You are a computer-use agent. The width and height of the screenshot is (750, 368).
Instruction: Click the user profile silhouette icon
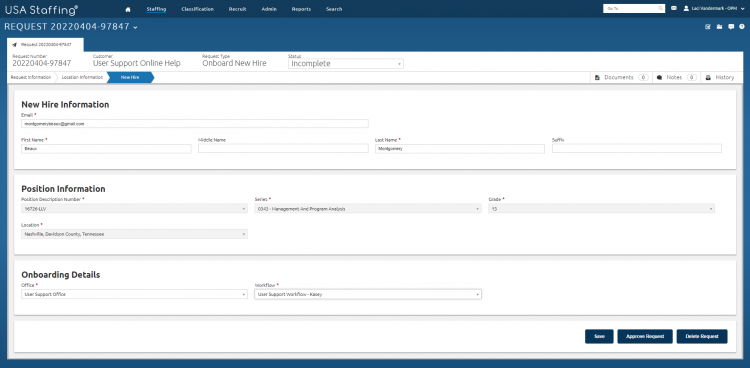click(x=686, y=9)
